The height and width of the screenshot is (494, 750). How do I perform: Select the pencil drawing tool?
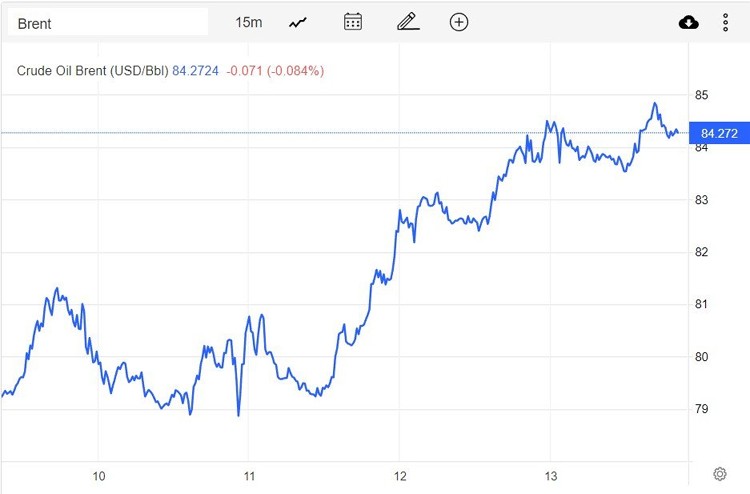point(406,22)
